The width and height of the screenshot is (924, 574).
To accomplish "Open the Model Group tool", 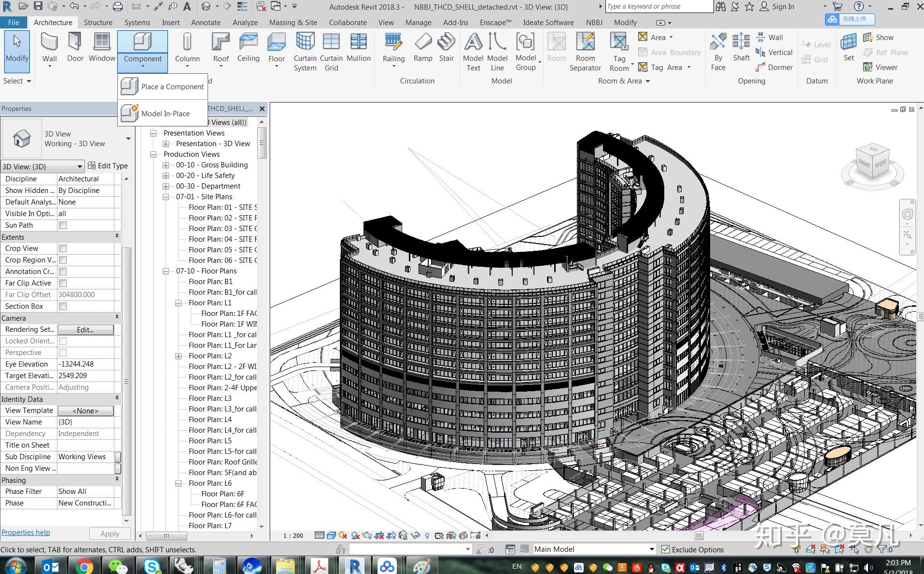I will click(526, 52).
